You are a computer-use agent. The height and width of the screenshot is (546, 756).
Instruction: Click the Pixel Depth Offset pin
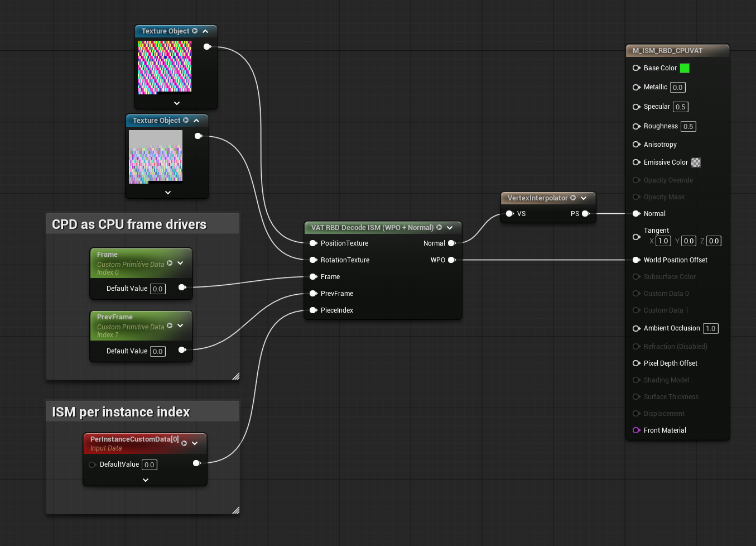tap(636, 363)
